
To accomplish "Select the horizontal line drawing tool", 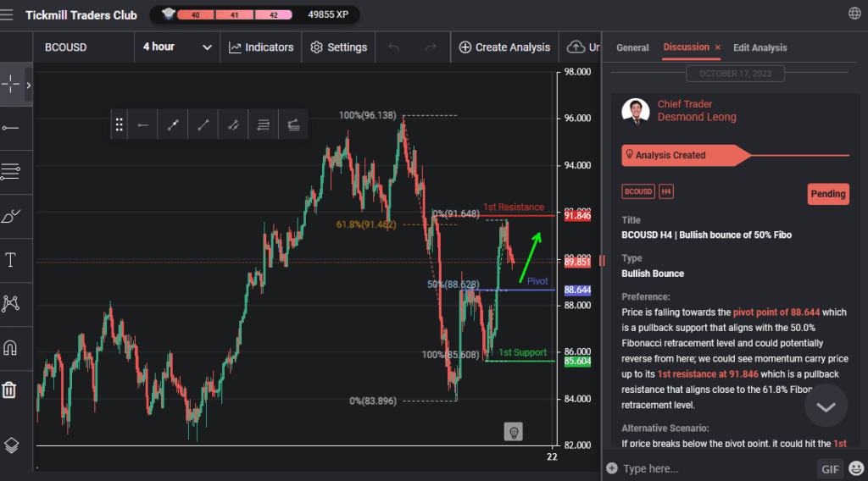I will 10,128.
